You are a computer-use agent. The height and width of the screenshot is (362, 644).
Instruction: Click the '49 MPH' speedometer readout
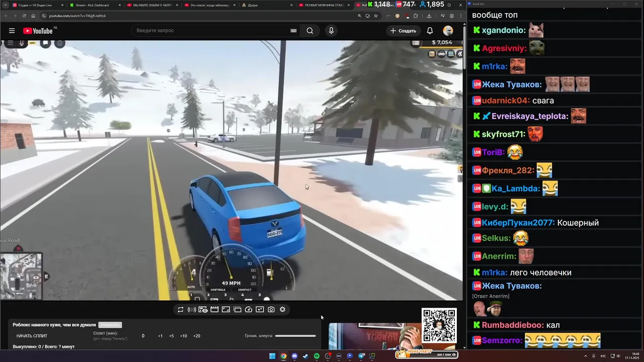click(231, 283)
